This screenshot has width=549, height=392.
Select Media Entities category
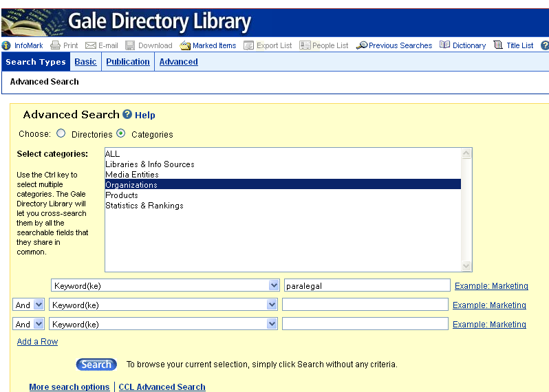[x=283, y=174]
